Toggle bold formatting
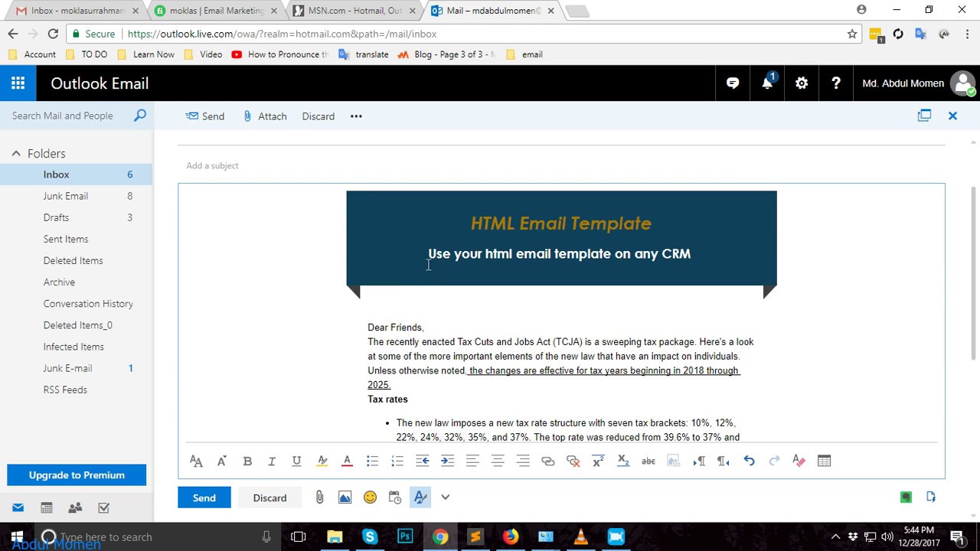Image resolution: width=980 pixels, height=551 pixels. (247, 461)
